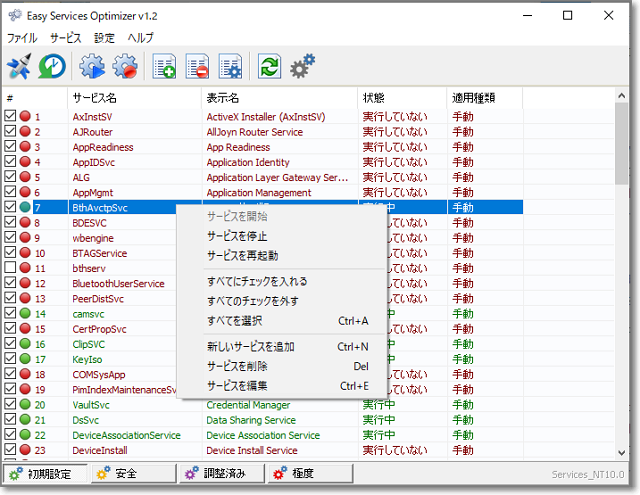Choose サービスを編集 in context menu
This screenshot has height=495, width=640.
click(x=237, y=386)
